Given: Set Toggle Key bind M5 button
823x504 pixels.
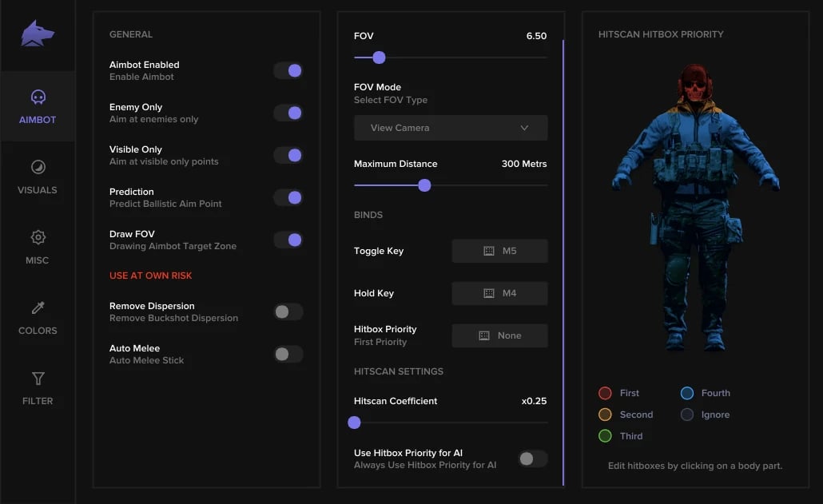Looking at the screenshot, I should [x=499, y=251].
